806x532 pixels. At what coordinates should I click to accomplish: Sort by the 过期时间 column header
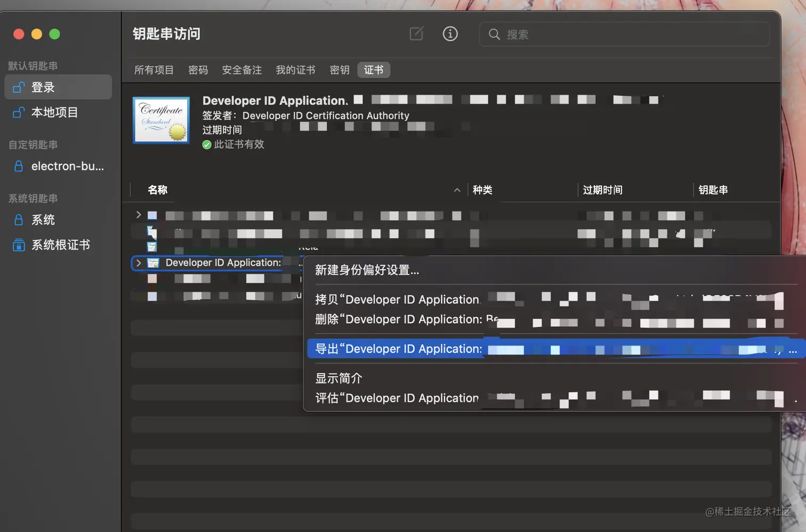point(602,190)
